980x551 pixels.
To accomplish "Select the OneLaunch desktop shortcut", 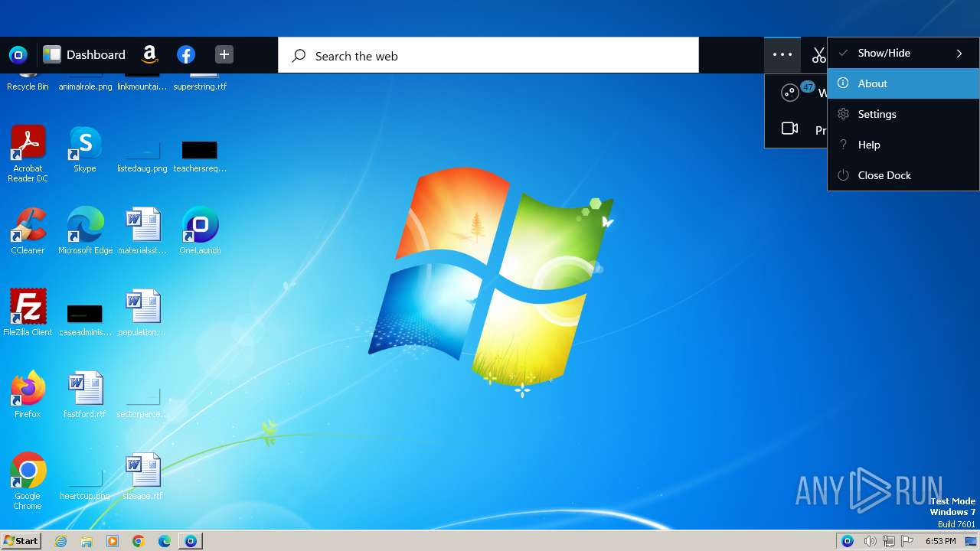I will pos(200,230).
